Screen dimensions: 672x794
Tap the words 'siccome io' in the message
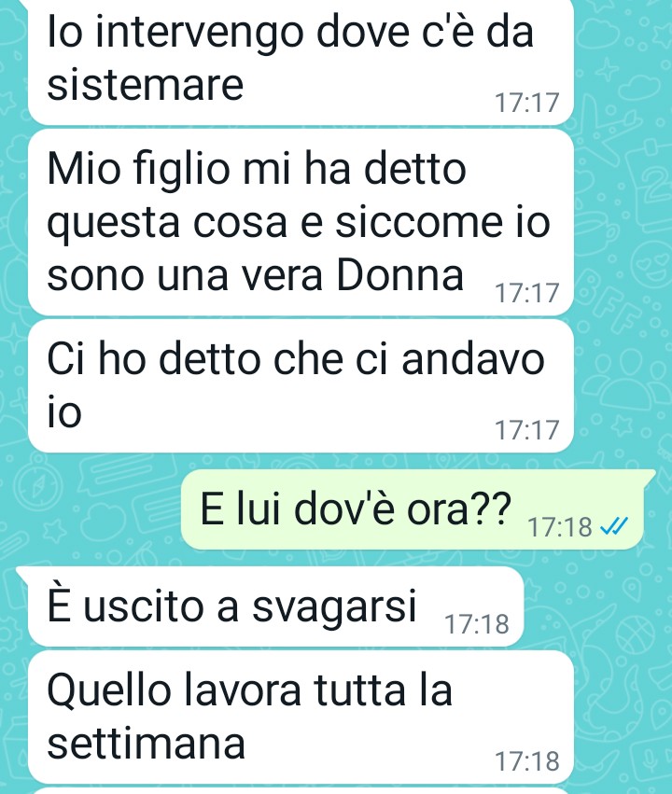point(443,222)
